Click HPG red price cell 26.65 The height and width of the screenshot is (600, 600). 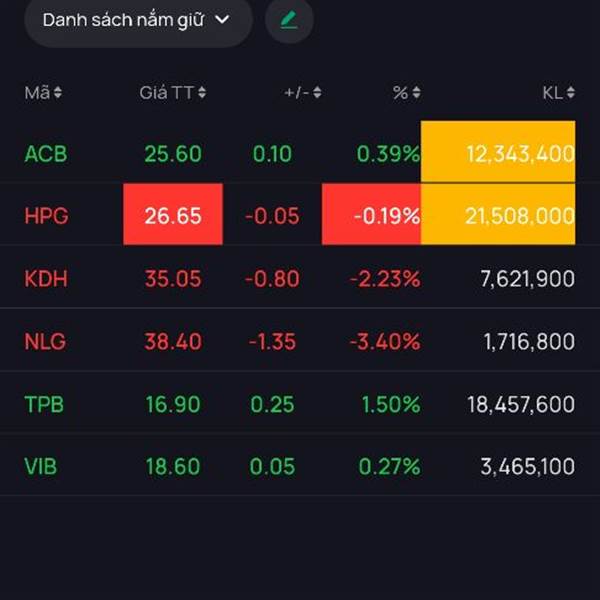tap(173, 215)
